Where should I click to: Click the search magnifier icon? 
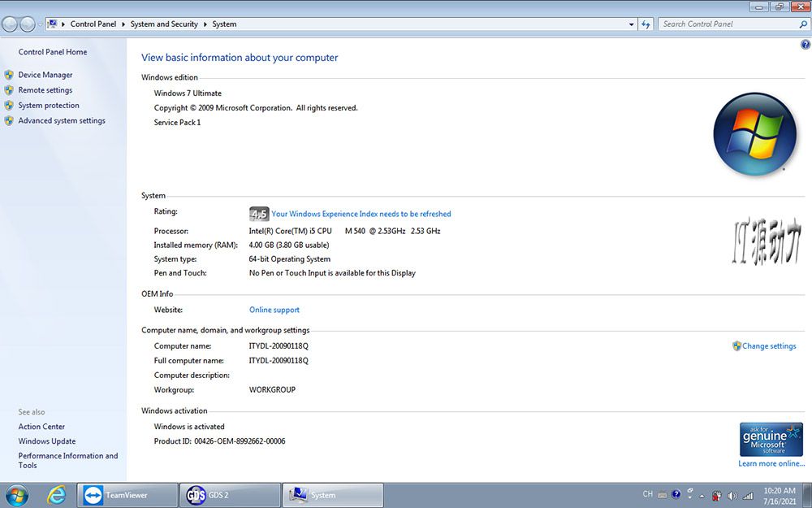coord(803,24)
